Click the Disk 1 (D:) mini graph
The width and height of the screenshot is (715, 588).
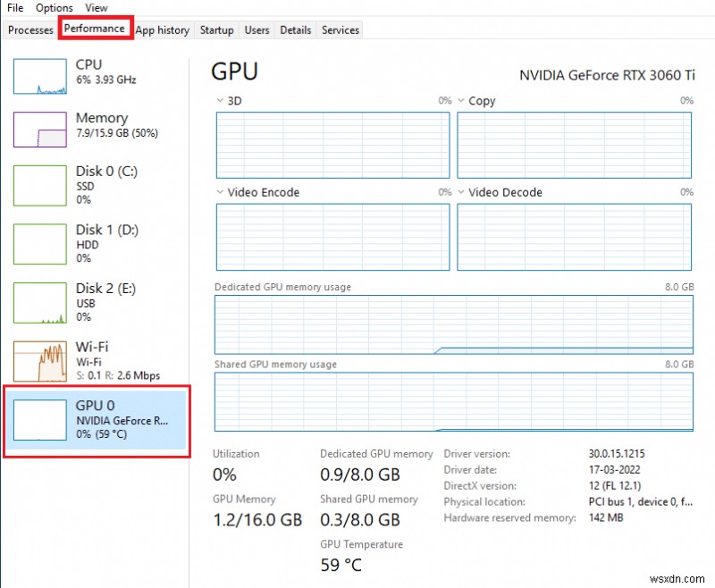(x=40, y=244)
